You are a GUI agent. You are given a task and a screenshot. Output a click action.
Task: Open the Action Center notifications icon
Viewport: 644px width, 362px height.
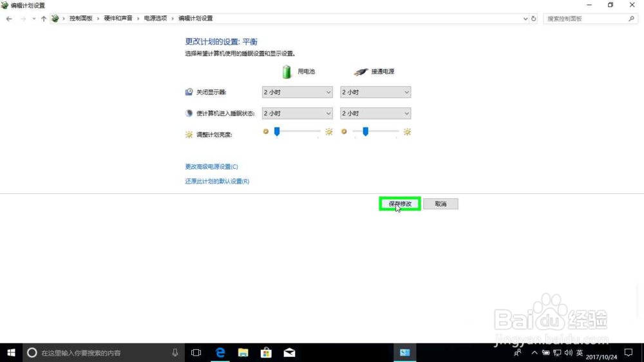629,352
